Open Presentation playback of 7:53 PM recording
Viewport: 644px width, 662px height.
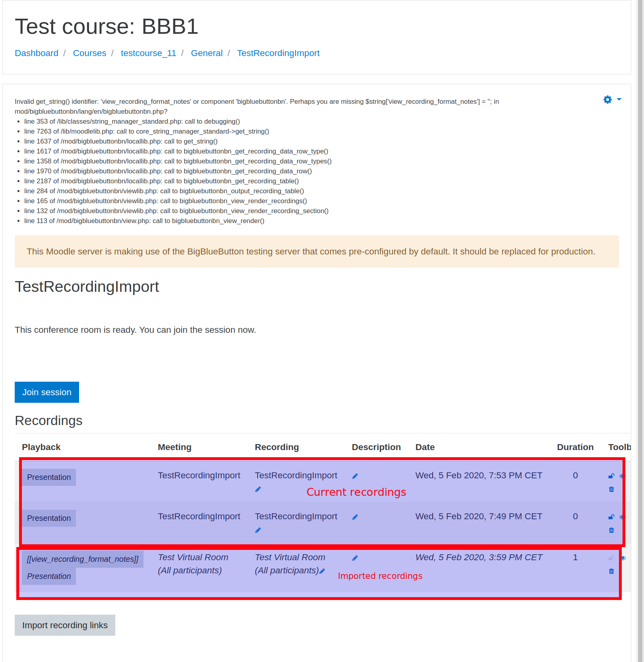pos(49,477)
